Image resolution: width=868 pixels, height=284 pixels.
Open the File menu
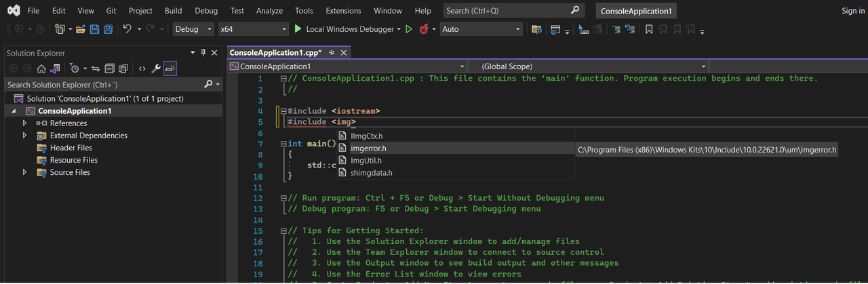point(33,11)
